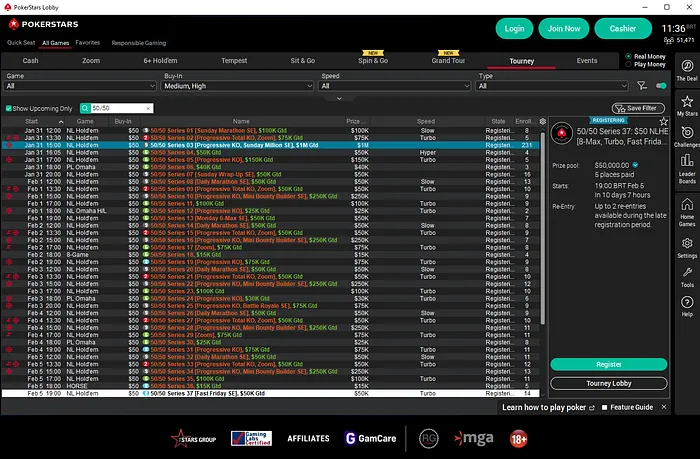Viewport: 700px width, 459px height.
Task: Click the tournament spade logo in details panel
Action: pos(562,134)
